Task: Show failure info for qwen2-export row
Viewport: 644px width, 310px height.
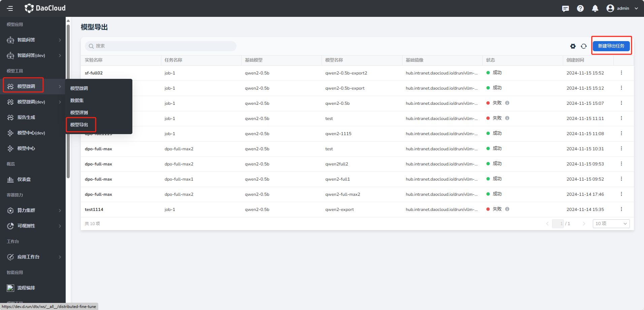Action: (x=507, y=209)
